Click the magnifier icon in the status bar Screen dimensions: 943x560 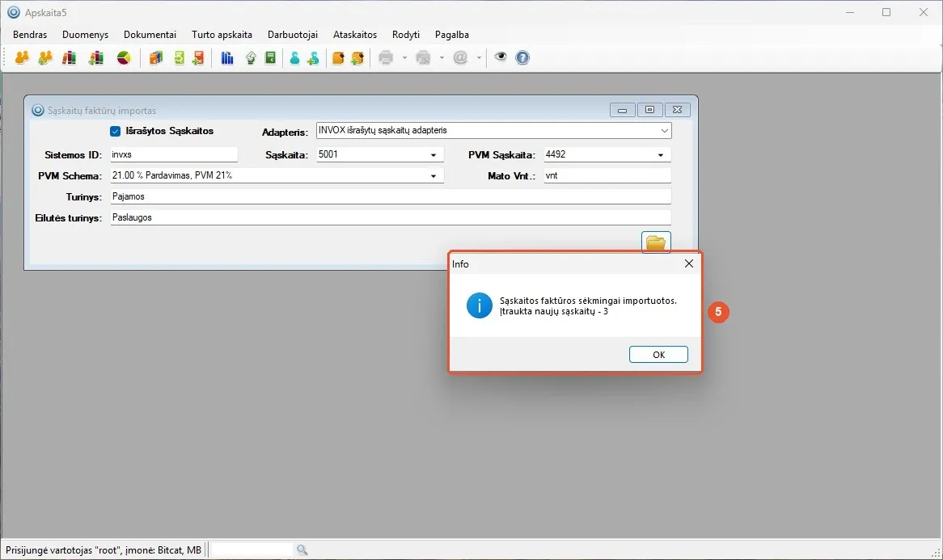tap(302, 549)
